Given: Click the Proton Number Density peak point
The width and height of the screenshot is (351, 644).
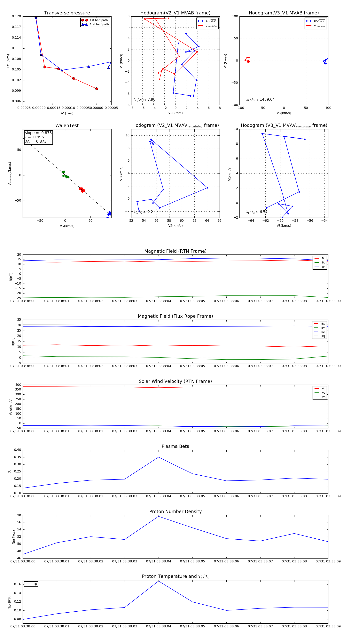Looking at the screenshot, I should click(x=158, y=517).
